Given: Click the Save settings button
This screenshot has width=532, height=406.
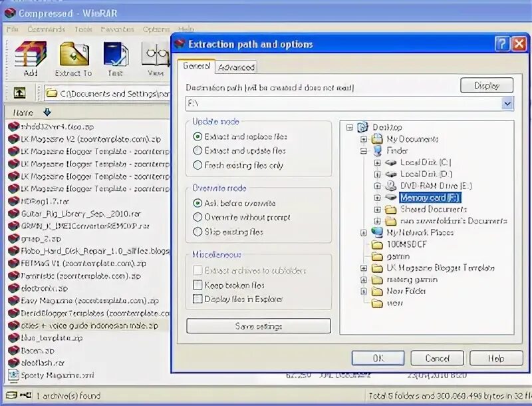Looking at the screenshot, I should (259, 326).
